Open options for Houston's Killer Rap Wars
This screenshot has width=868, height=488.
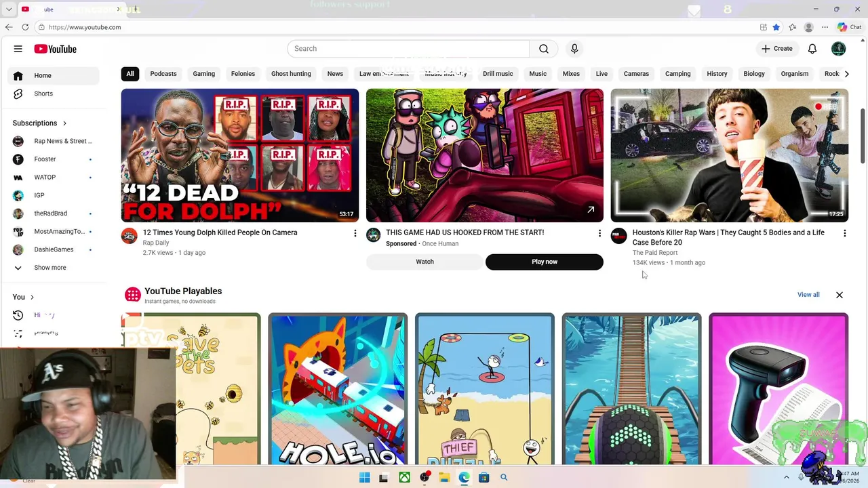tap(844, 233)
